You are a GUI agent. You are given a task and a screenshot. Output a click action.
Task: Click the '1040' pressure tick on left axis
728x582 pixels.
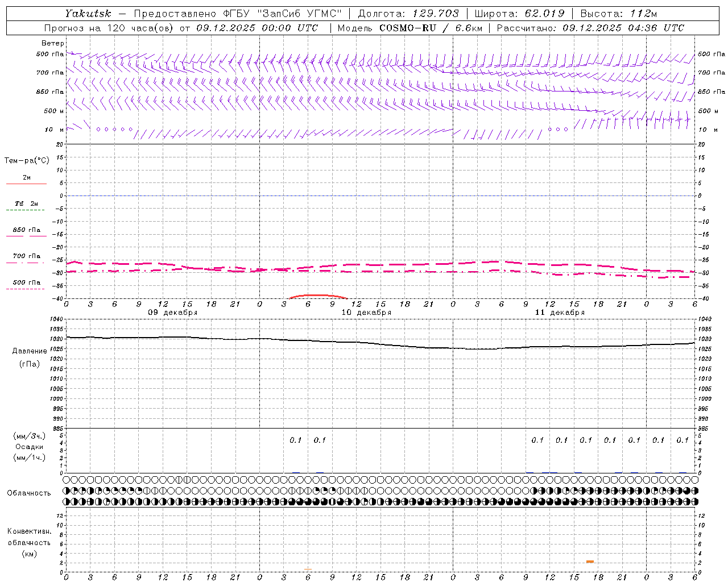pyautogui.click(x=56, y=319)
